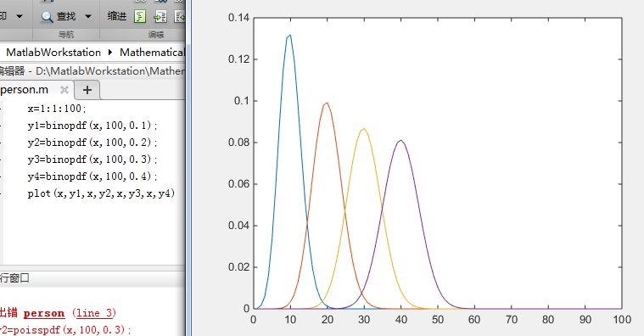Click the line y1=binopdf(x,100,0.1);

92,126
